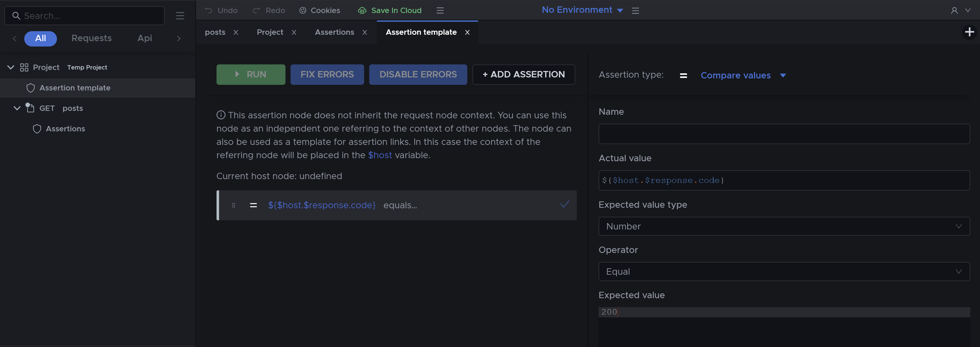This screenshot has width=980, height=347.
Task: Select the Assertion template tab
Action: click(x=421, y=32)
